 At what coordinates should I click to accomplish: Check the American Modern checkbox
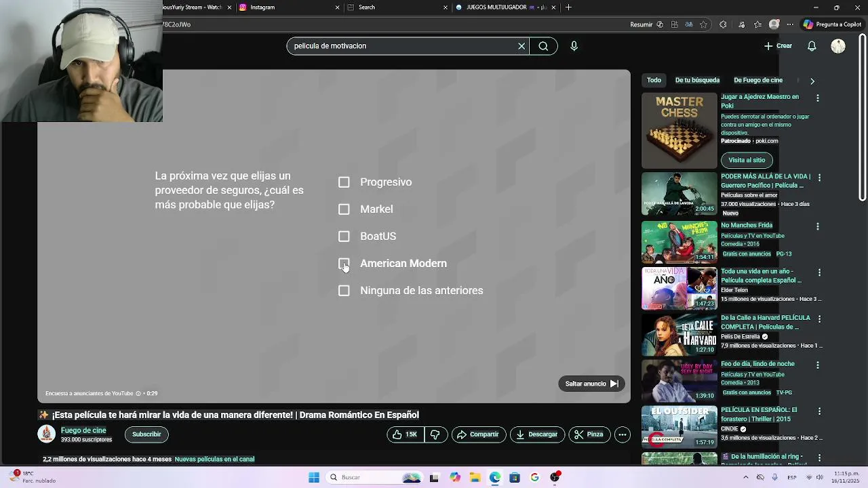[x=344, y=264]
